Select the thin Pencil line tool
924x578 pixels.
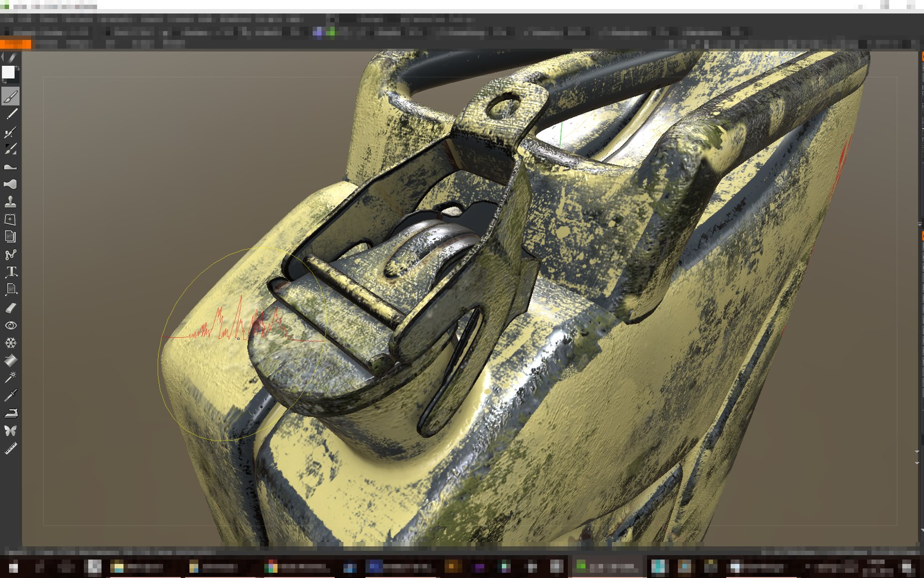11,114
